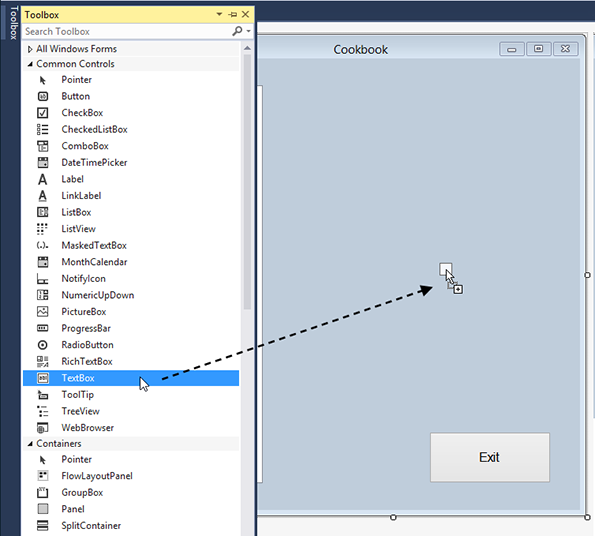Open the search options dropdown arrow

(x=249, y=31)
